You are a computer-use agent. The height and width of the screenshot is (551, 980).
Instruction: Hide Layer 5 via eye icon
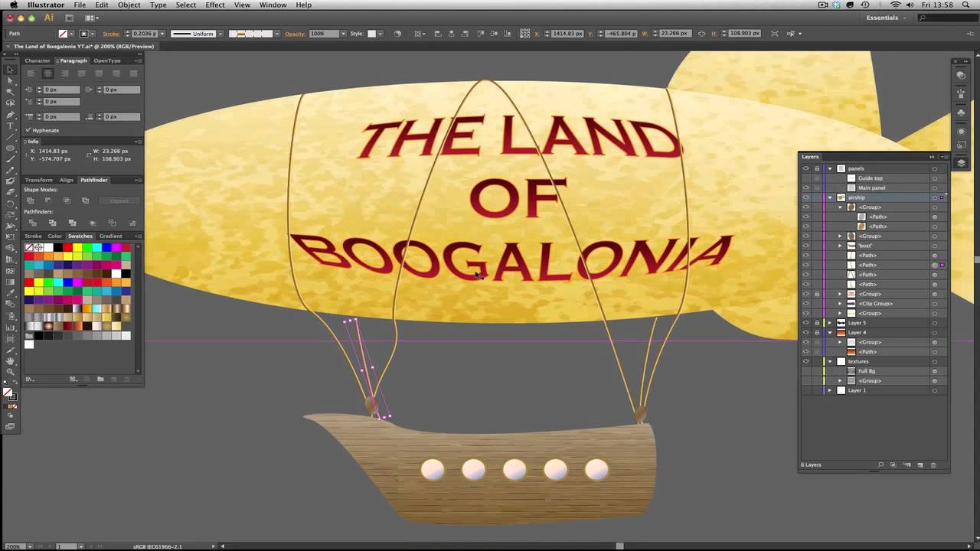click(805, 323)
